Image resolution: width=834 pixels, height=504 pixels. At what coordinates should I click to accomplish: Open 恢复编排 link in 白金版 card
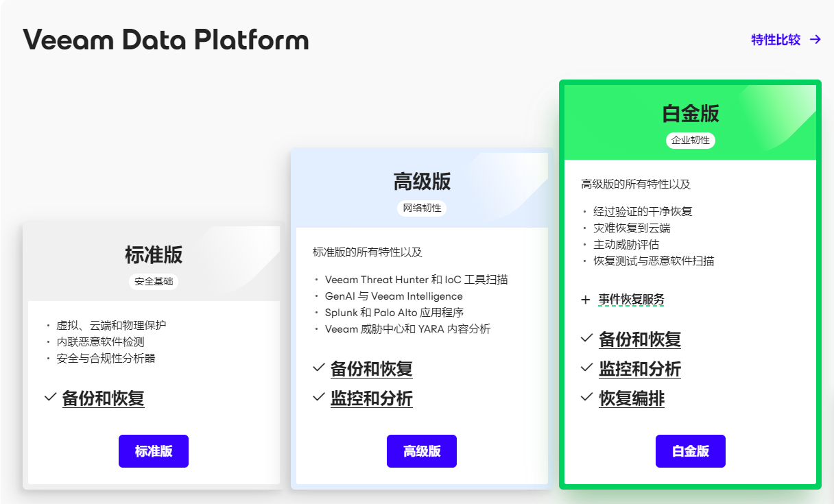632,398
